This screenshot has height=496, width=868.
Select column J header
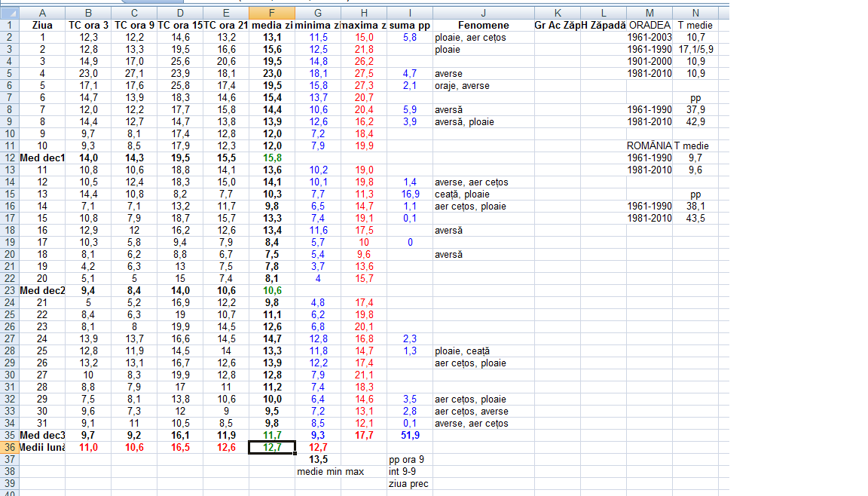click(483, 13)
